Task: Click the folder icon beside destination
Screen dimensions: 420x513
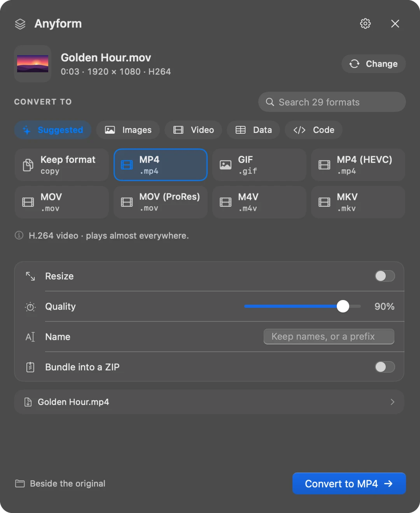Action: (x=20, y=483)
